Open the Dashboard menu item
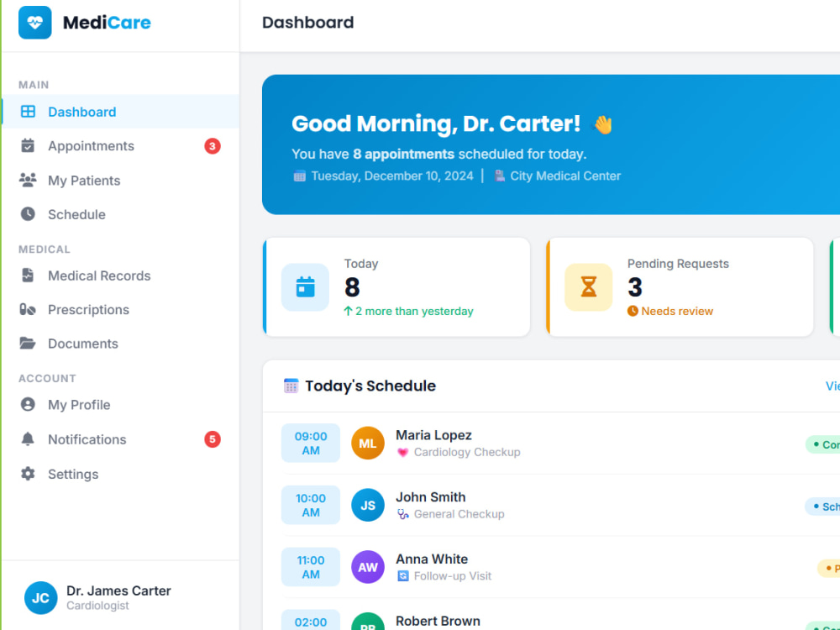 point(120,112)
